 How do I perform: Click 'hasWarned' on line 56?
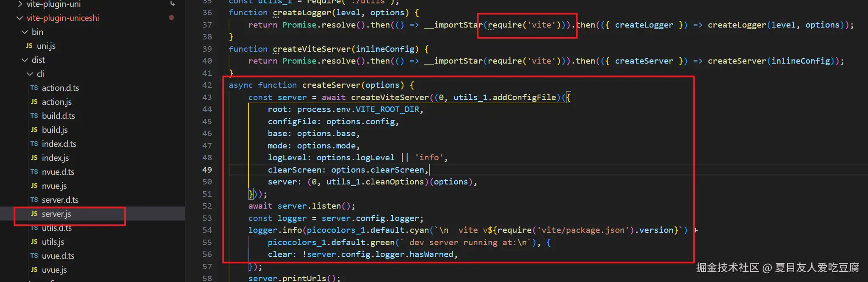(x=431, y=254)
